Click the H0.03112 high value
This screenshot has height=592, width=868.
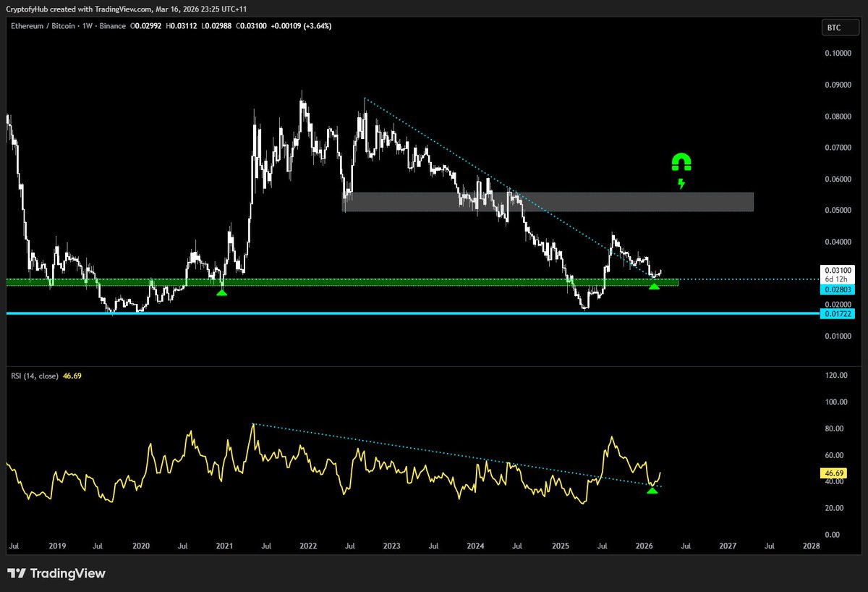(x=181, y=26)
